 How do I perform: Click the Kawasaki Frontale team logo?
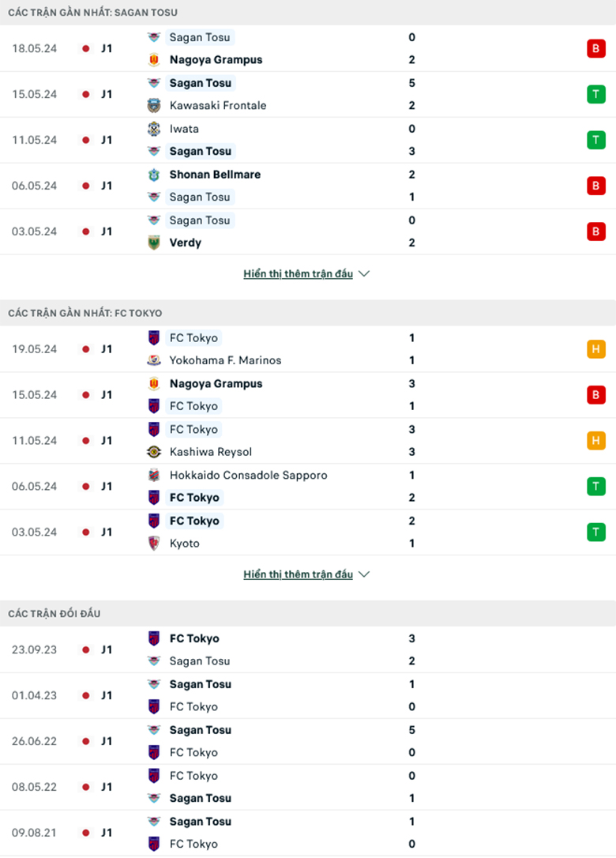coord(154,105)
